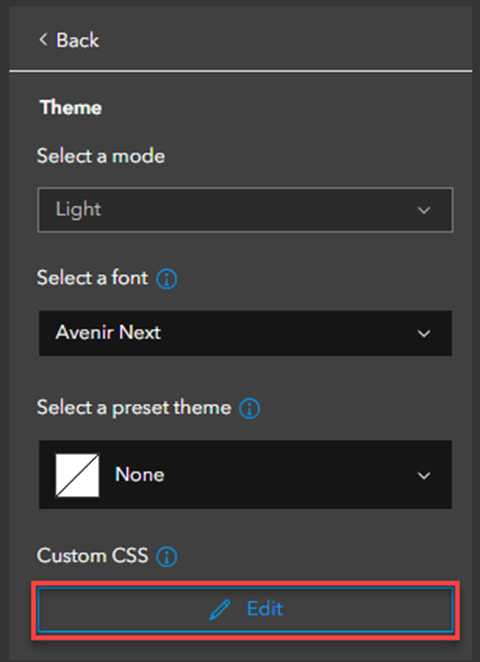The width and height of the screenshot is (480, 662).
Task: Go back using the Back link
Action: tap(69, 40)
